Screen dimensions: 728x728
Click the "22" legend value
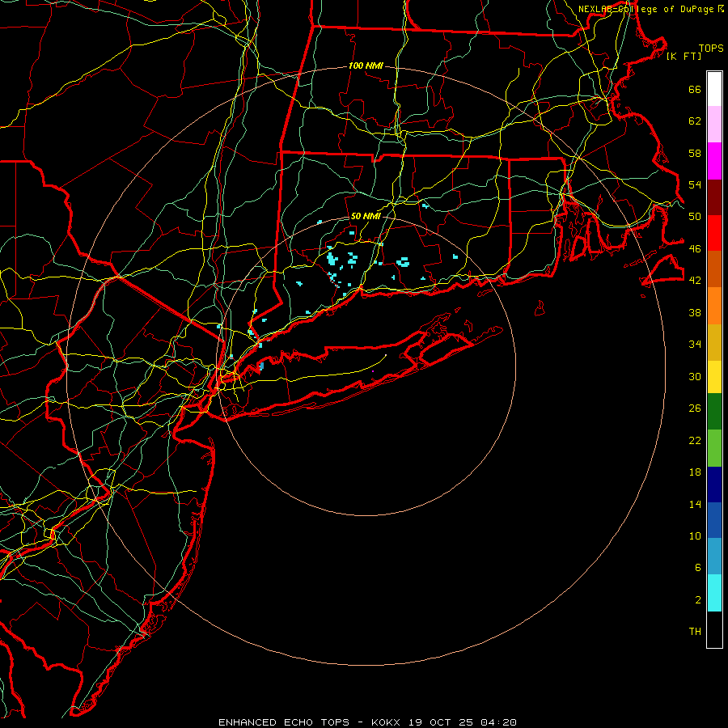click(695, 440)
